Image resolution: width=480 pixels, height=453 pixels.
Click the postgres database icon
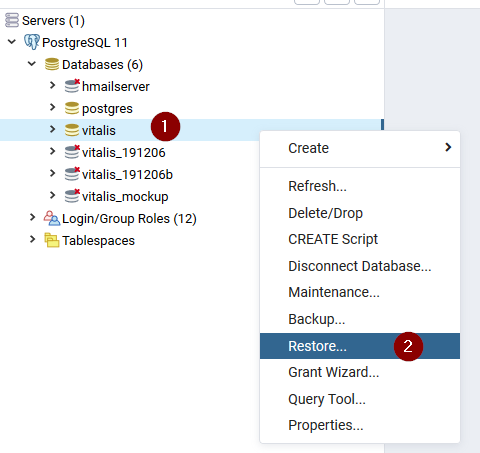pos(72,108)
